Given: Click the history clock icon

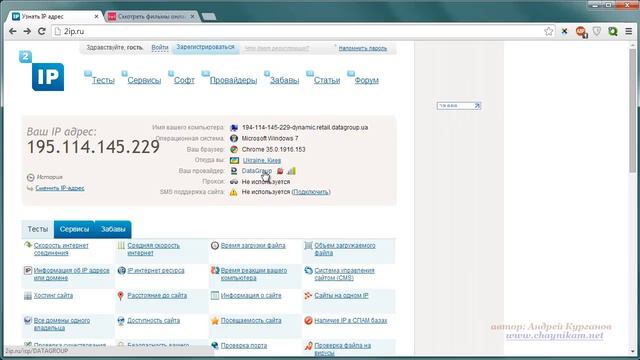Looking at the screenshot, I should click(30, 178).
